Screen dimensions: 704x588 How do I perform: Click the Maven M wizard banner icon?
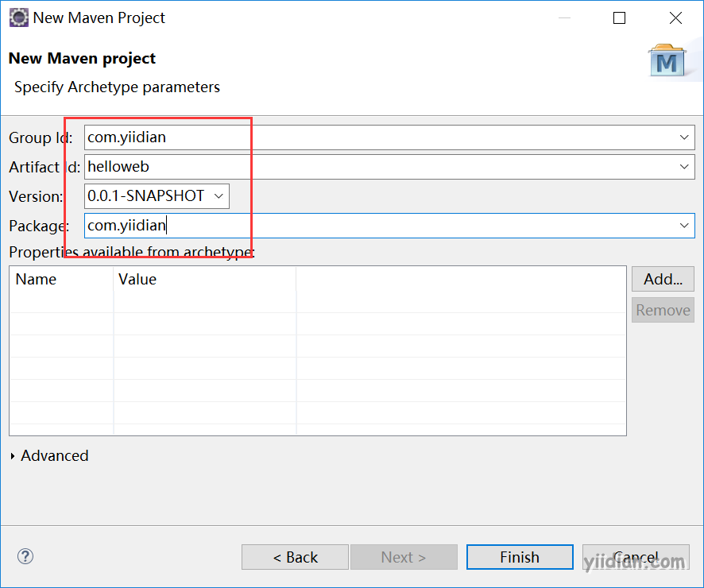667,60
